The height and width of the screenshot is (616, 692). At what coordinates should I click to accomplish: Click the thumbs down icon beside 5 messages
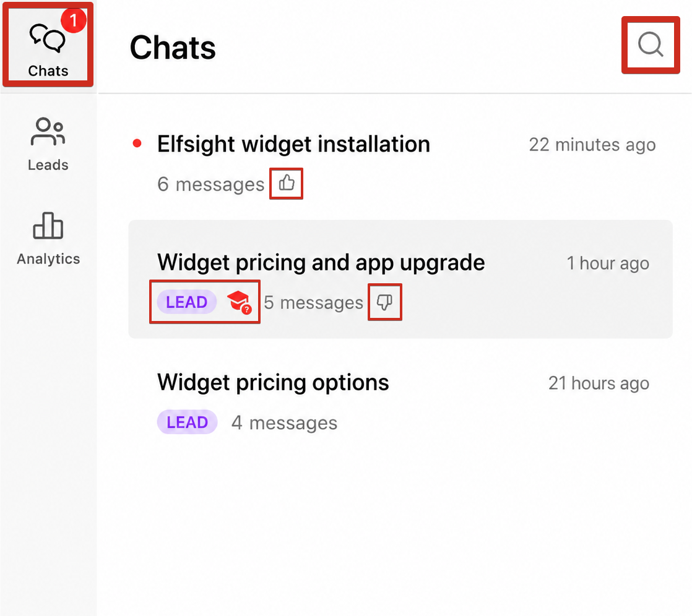(x=384, y=302)
